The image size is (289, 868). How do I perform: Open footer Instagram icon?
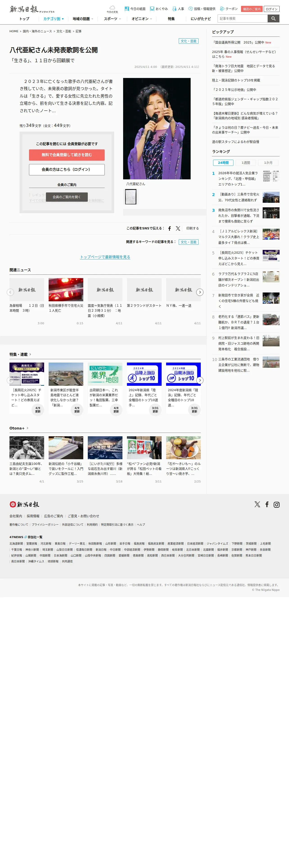click(277, 505)
